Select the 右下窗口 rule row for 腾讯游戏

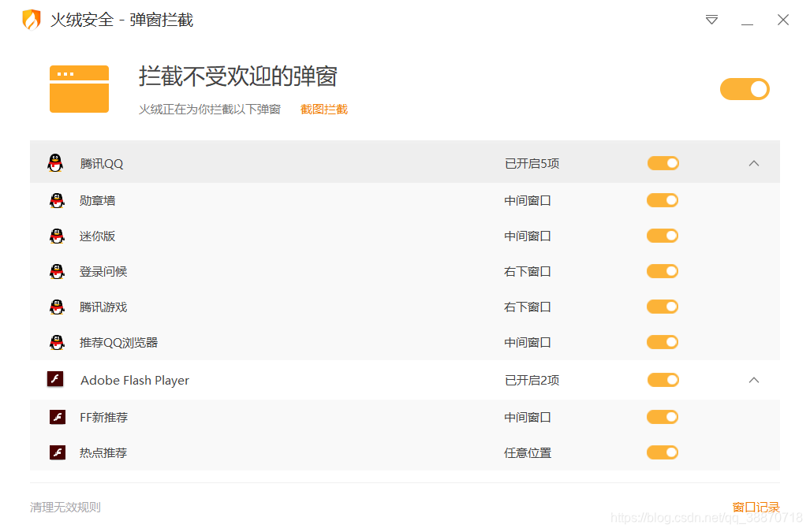pyautogui.click(x=527, y=307)
